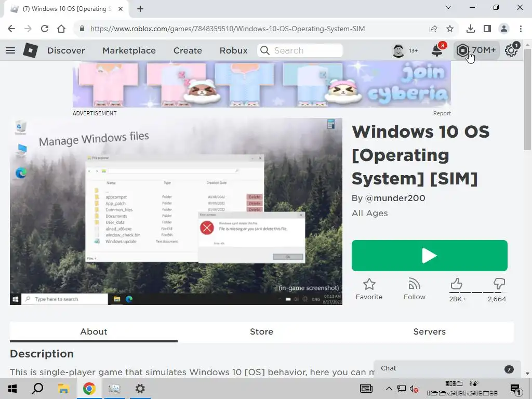
Task: Click the 2,664 dislikes count
Action: point(497,299)
